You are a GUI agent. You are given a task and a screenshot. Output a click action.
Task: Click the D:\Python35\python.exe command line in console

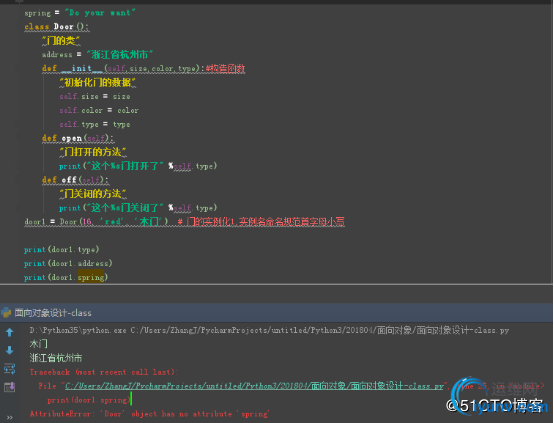pos(269,330)
